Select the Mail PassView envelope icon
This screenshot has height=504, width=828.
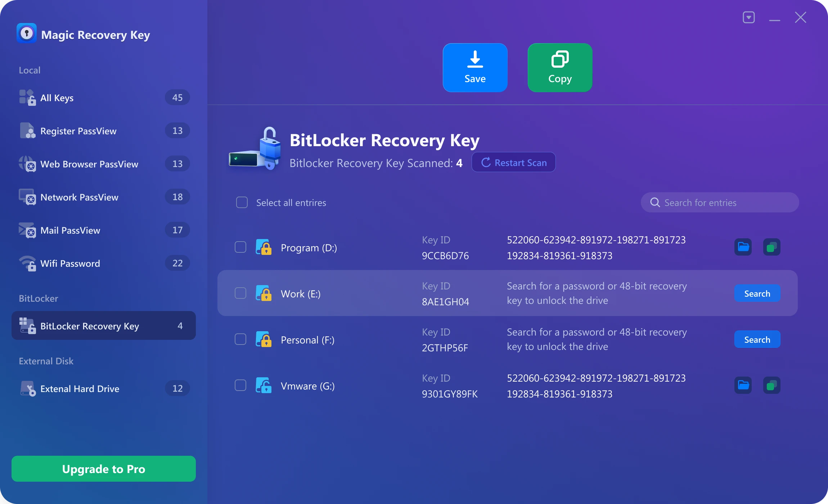[27, 230]
